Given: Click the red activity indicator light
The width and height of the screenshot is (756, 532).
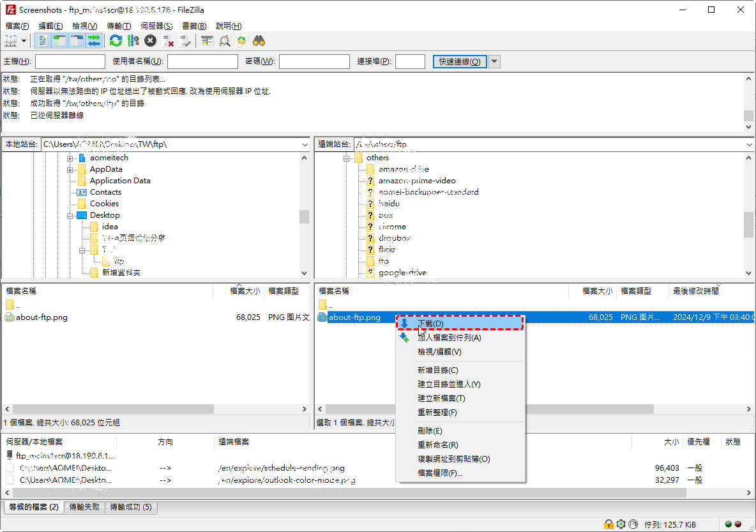Looking at the screenshot, I should click(737, 524).
